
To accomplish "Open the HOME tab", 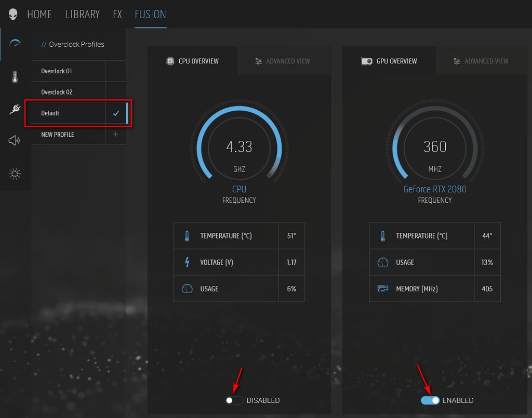I will tap(39, 14).
